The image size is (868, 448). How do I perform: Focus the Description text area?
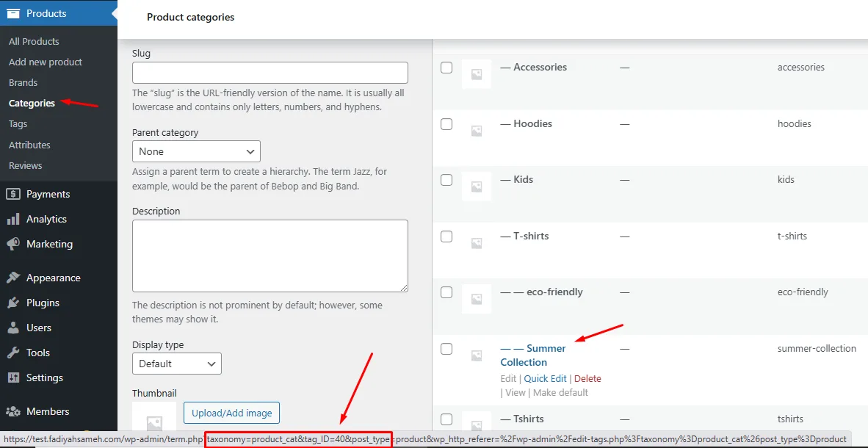pyautogui.click(x=270, y=256)
